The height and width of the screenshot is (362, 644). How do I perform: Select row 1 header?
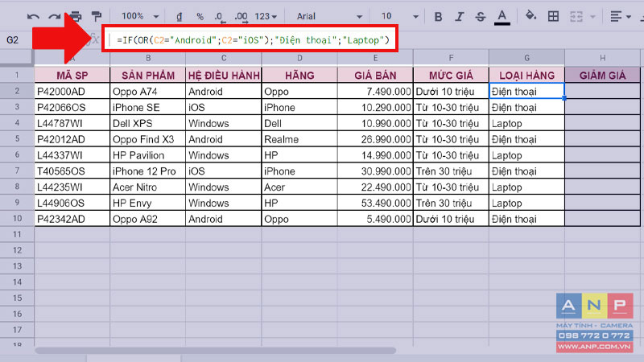(17, 75)
